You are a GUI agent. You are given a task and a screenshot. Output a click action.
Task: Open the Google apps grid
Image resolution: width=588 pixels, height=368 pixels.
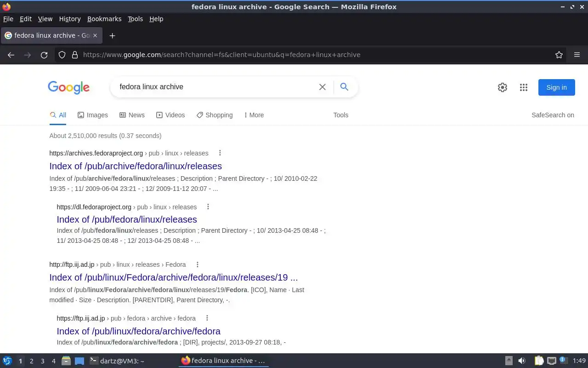click(x=524, y=87)
